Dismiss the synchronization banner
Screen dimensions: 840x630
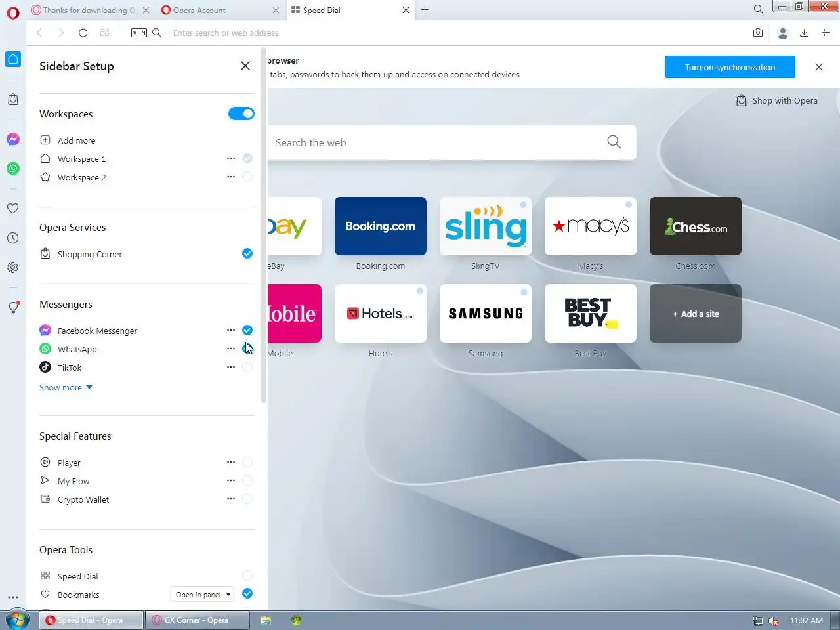pos(819,67)
